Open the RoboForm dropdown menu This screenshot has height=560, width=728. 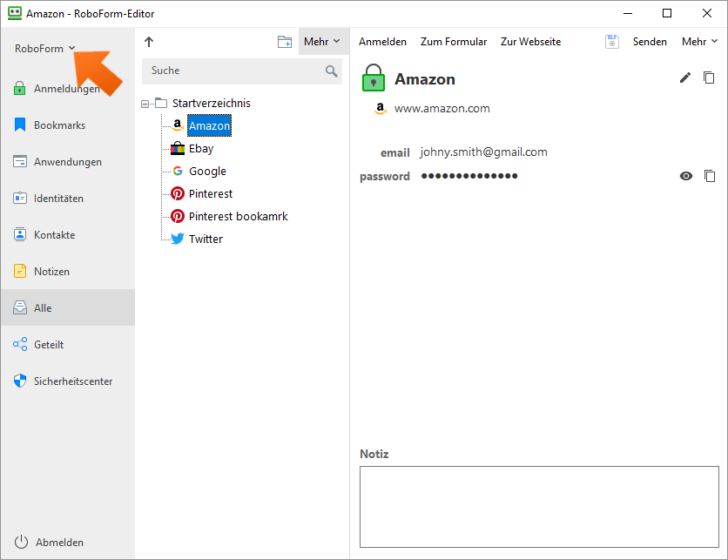coord(44,48)
